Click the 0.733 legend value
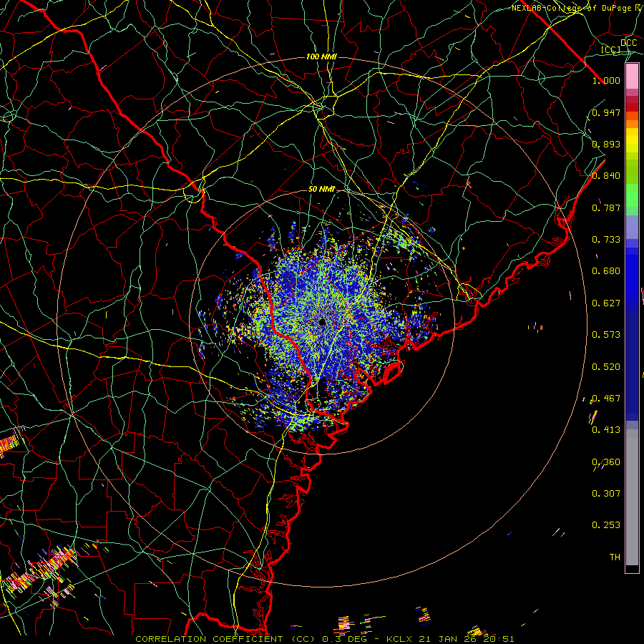 pyautogui.click(x=606, y=240)
